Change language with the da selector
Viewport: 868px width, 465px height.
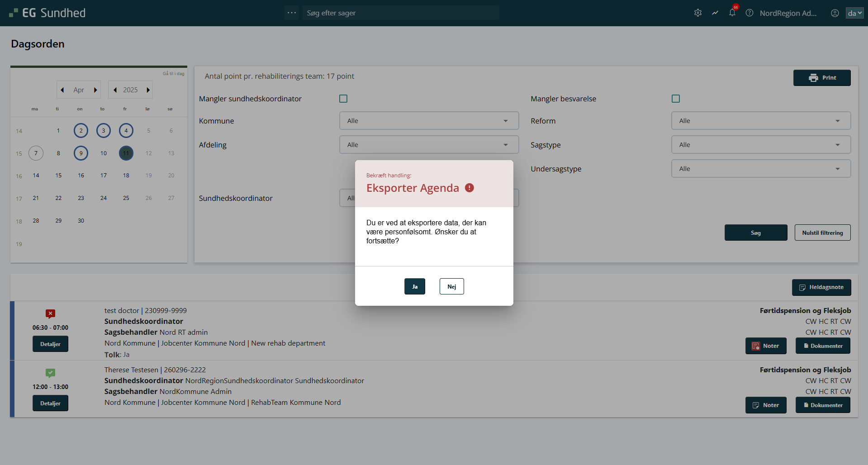pos(854,13)
